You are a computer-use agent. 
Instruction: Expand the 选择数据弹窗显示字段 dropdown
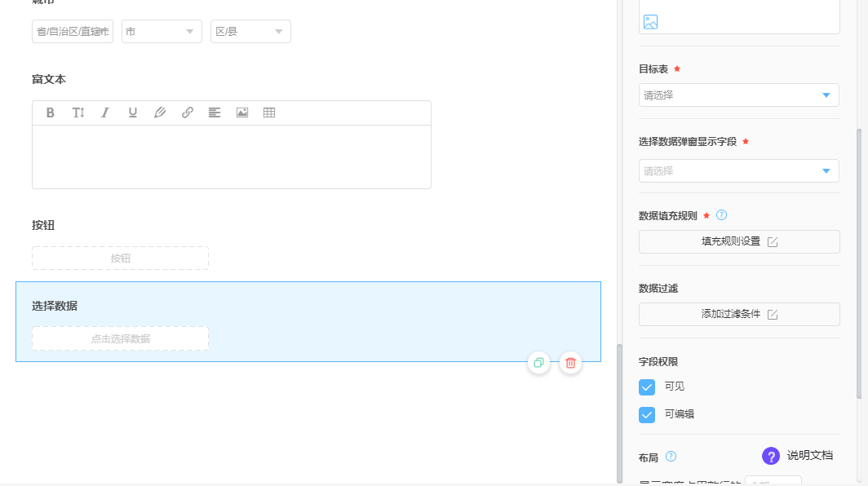(738, 171)
